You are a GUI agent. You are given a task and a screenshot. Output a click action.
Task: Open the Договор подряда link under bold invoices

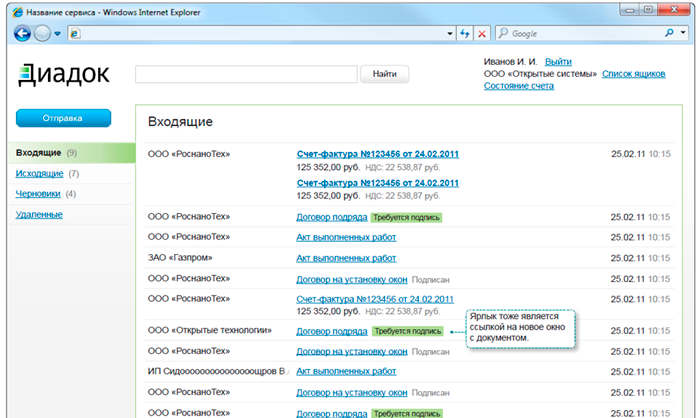tap(332, 217)
